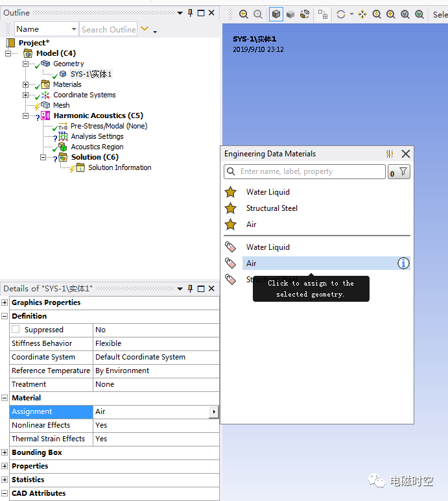
Task: Click the Search Outline input field
Action: [108, 29]
